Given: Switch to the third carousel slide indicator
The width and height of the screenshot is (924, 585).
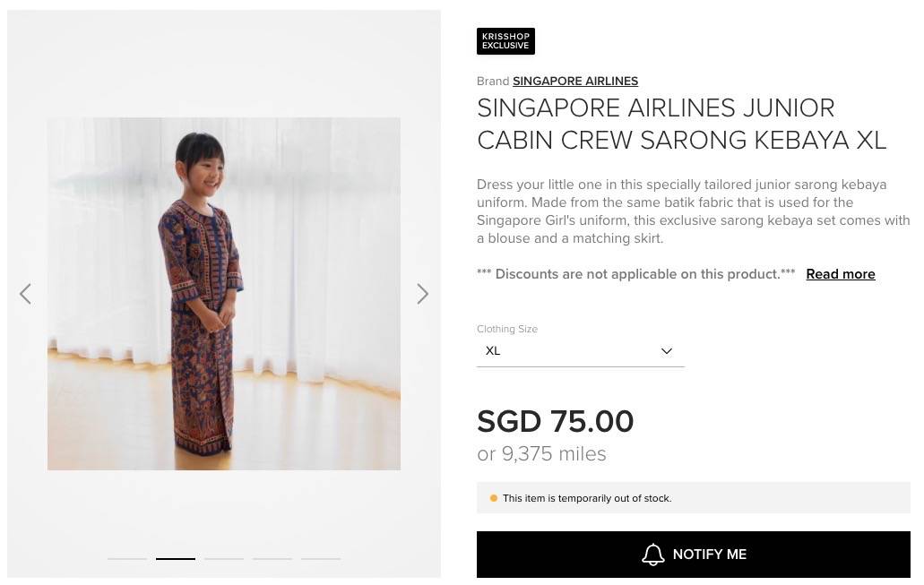Looking at the screenshot, I should [224, 558].
